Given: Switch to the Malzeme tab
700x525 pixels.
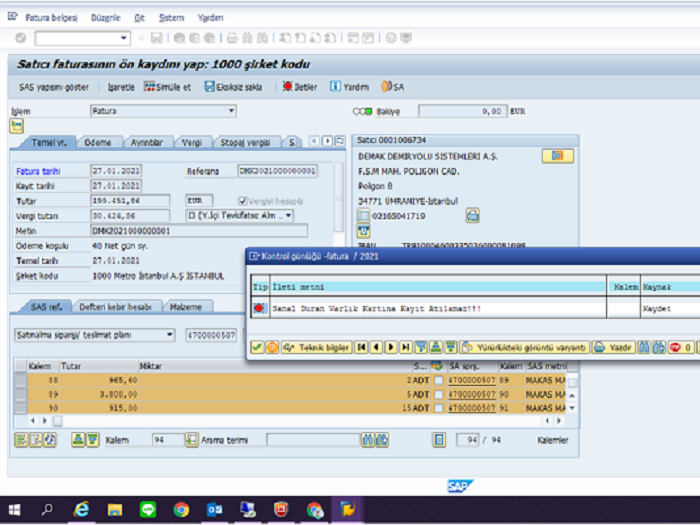Looking at the screenshot, I should [186, 307].
